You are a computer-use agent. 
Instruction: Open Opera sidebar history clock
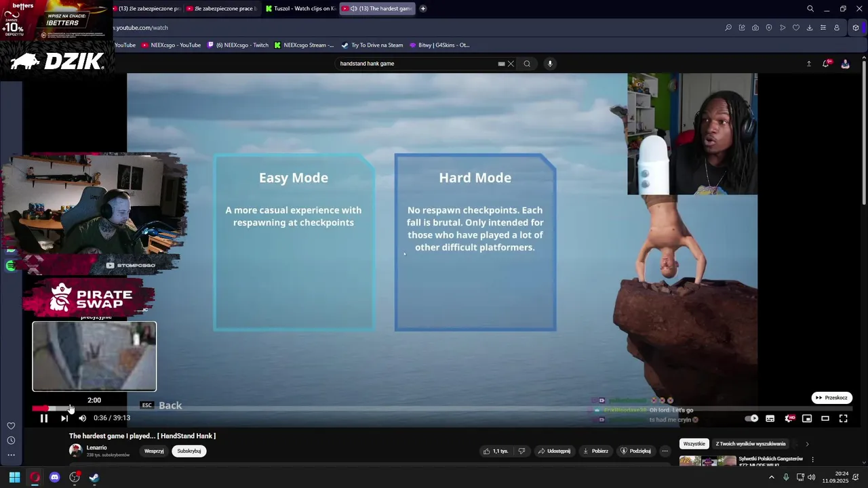coord(11,441)
